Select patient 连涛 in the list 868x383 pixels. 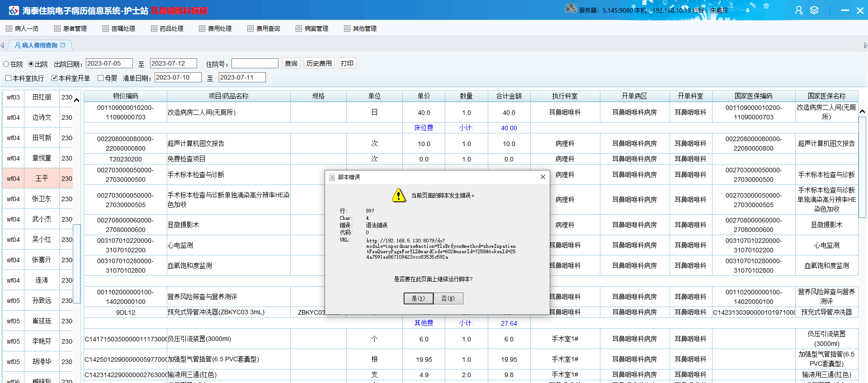click(42, 280)
